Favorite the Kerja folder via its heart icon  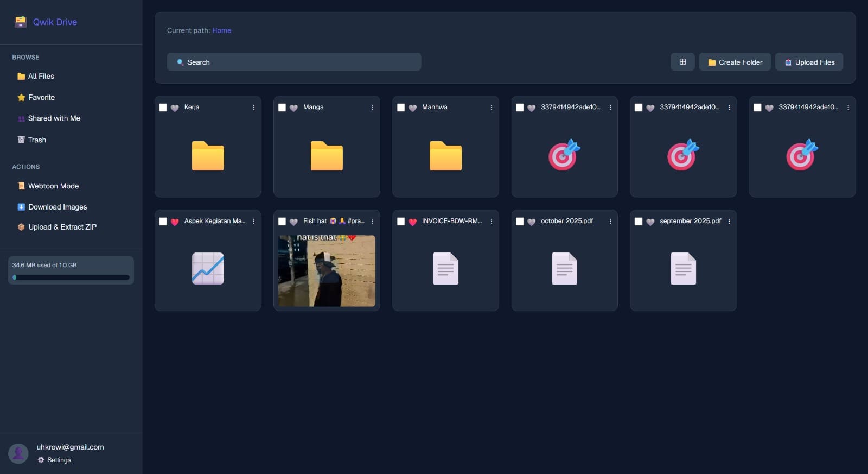pyautogui.click(x=175, y=108)
